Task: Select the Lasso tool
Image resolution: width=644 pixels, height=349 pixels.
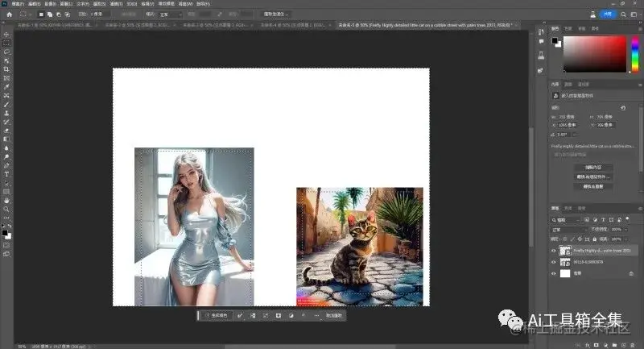Action: click(x=6, y=52)
